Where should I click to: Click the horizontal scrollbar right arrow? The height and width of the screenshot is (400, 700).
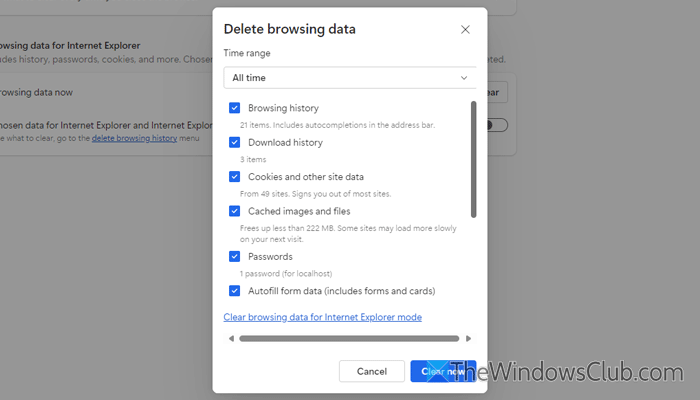coord(468,339)
